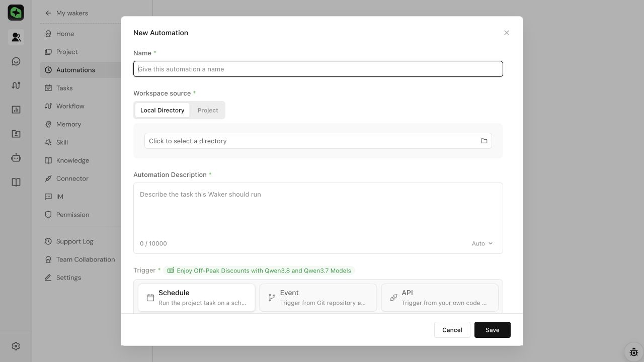The image size is (644, 362).
Task: Click the Off-Peak Discounts promo badge
Action: (259, 270)
